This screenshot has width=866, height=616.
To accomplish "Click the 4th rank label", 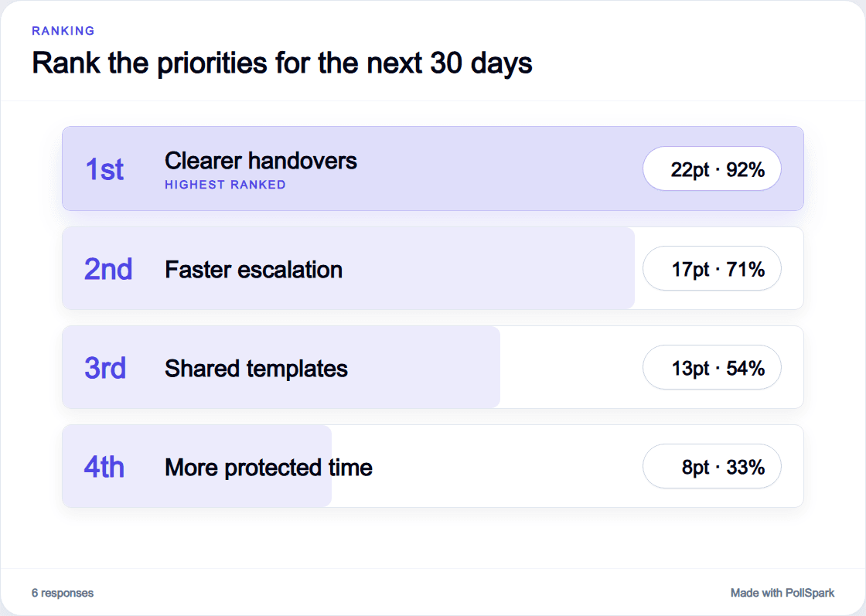I will coord(104,467).
